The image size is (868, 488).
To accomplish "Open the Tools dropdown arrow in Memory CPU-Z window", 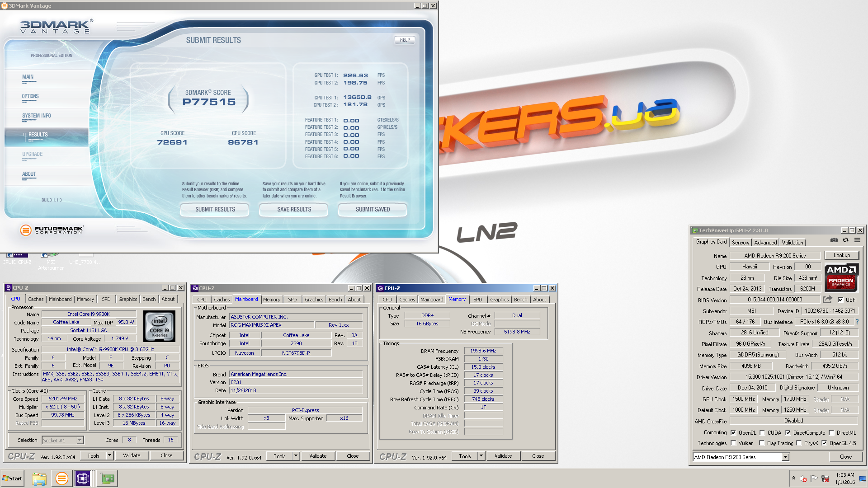I will pos(481,456).
